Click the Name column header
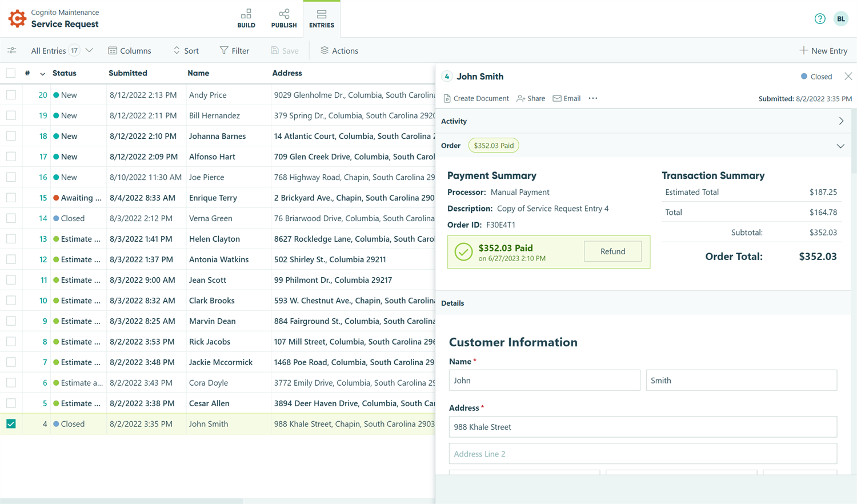Screen dimensions: 857x504 click(198, 73)
